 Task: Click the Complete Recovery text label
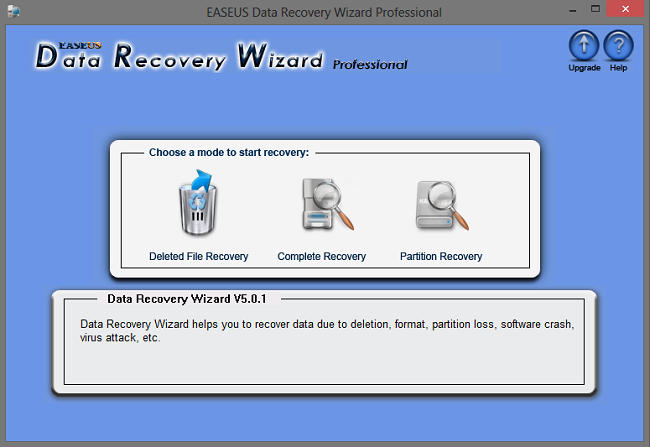coord(322,256)
